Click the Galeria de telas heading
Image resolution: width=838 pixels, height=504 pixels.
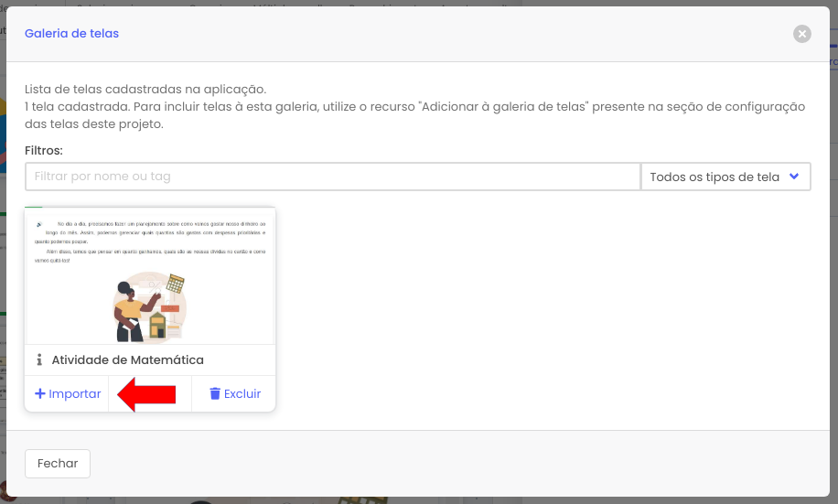pos(71,34)
